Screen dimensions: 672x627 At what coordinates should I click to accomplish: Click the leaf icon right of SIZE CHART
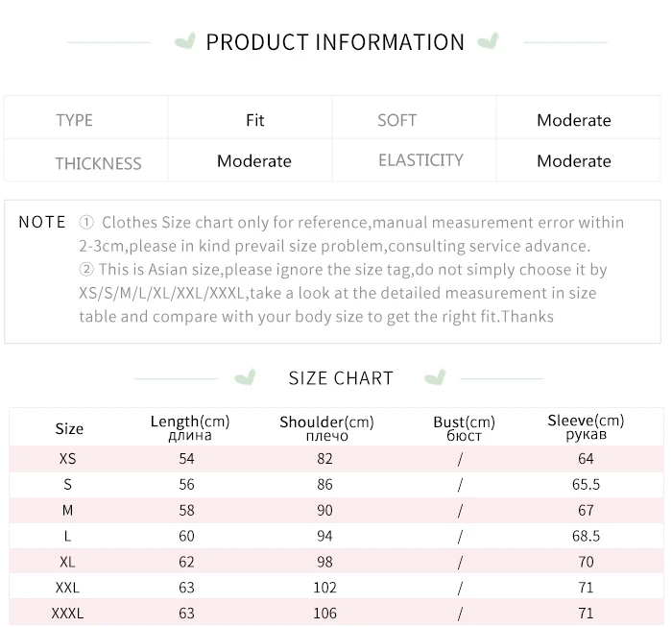tap(436, 376)
